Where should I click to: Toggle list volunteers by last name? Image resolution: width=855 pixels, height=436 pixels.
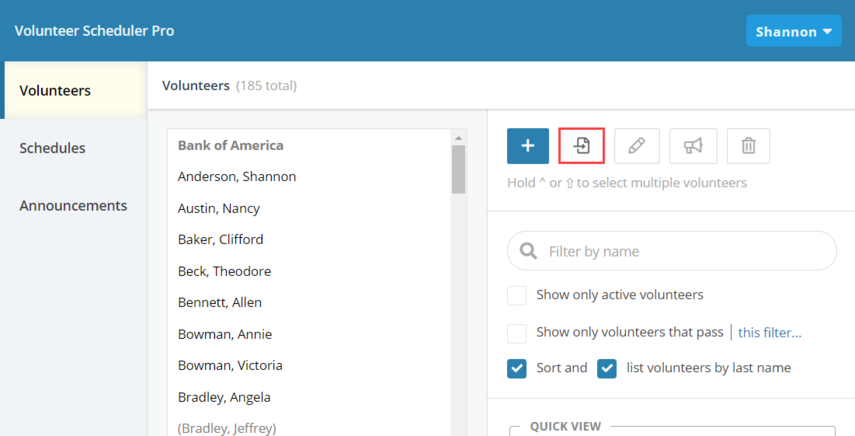(x=607, y=368)
